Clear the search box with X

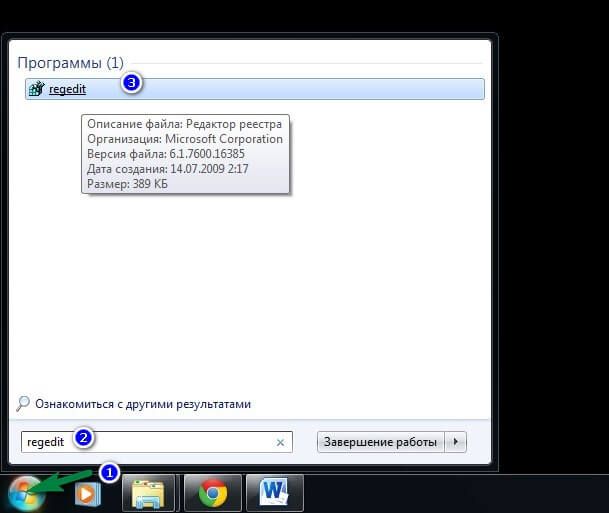[x=280, y=442]
